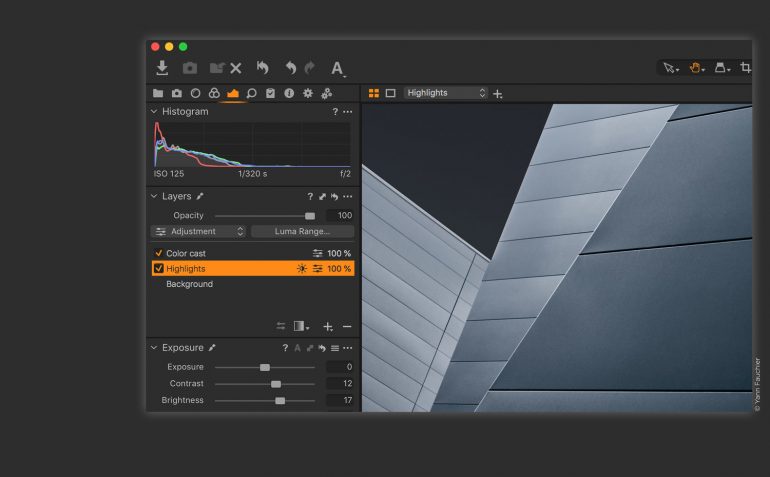Add new layer with plus icon

click(328, 326)
